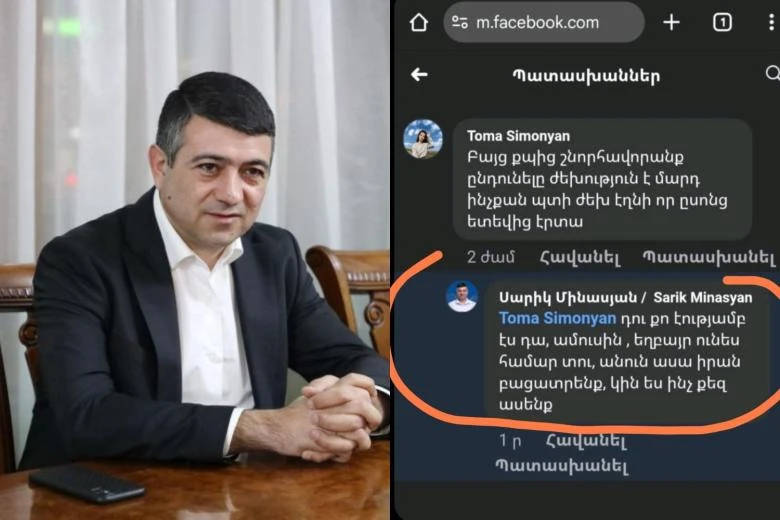Open the tab switcher showing 1
780x520 pixels.
click(722, 22)
